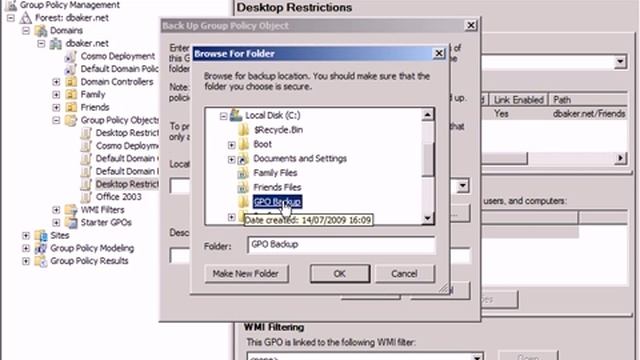
Task: Expand the Sites node
Action: (x=26, y=236)
